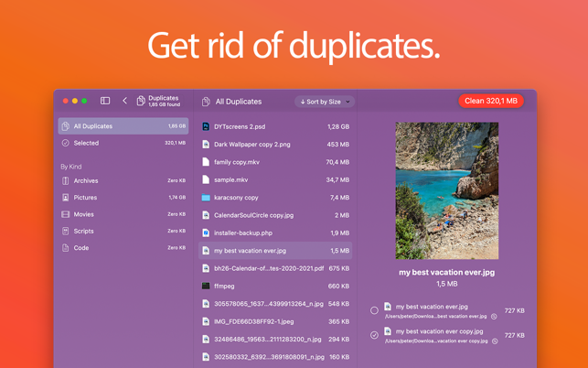Click the Code document icon in sidebar
The width and height of the screenshot is (588, 368).
click(x=65, y=248)
